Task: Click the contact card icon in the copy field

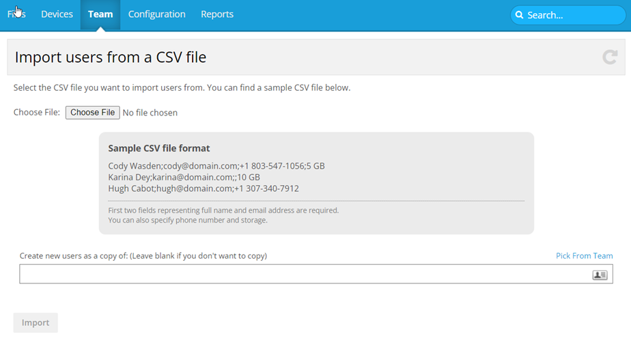Action: [599, 275]
